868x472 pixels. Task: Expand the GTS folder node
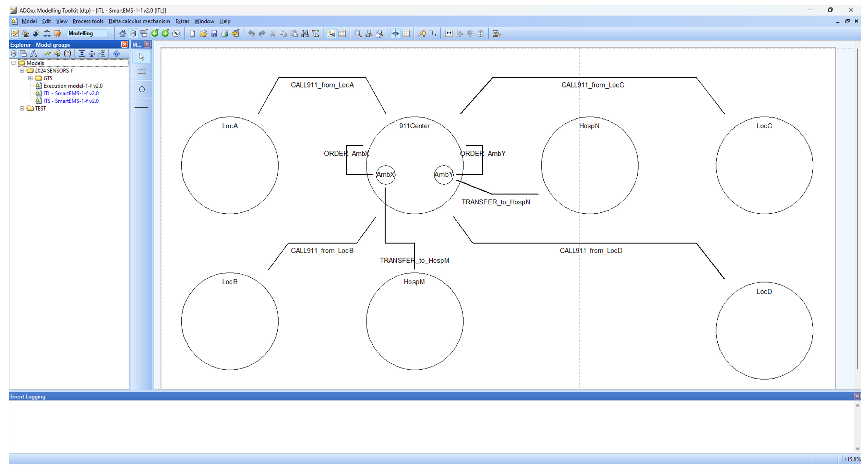[30, 78]
